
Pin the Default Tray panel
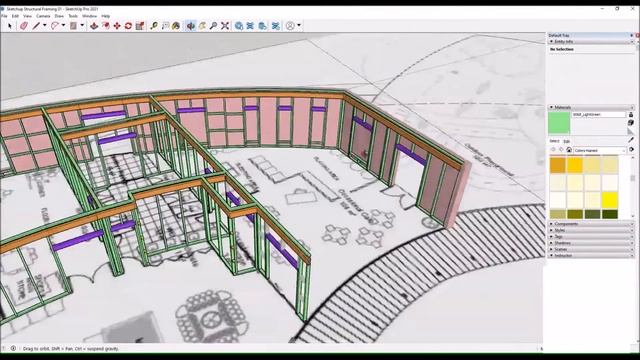631,36
